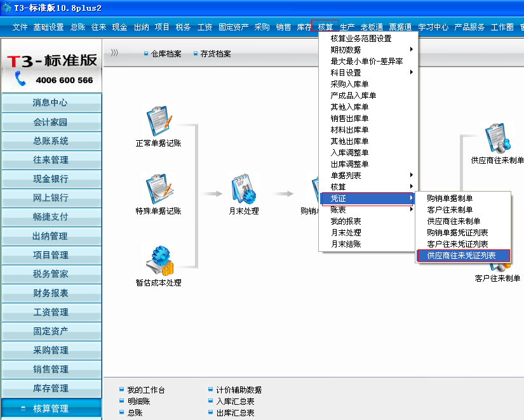The image size is (524, 420).
Task: Open the 文件 menu
Action: click(20, 27)
